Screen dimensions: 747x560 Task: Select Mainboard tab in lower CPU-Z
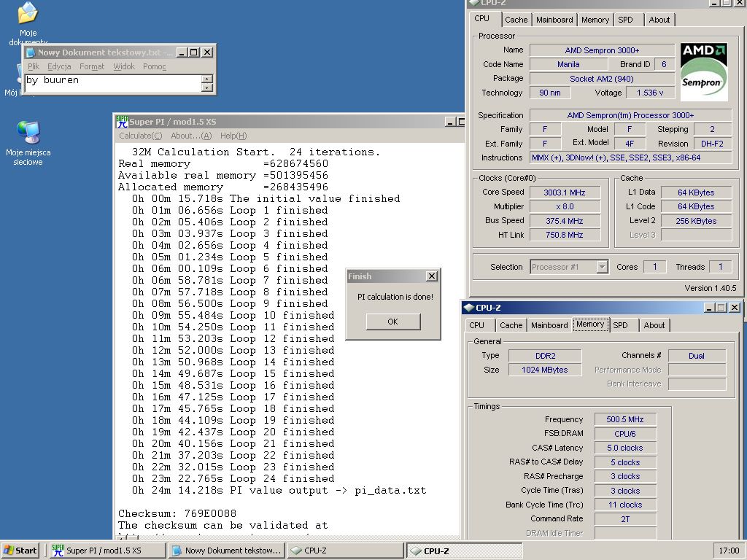pos(549,325)
